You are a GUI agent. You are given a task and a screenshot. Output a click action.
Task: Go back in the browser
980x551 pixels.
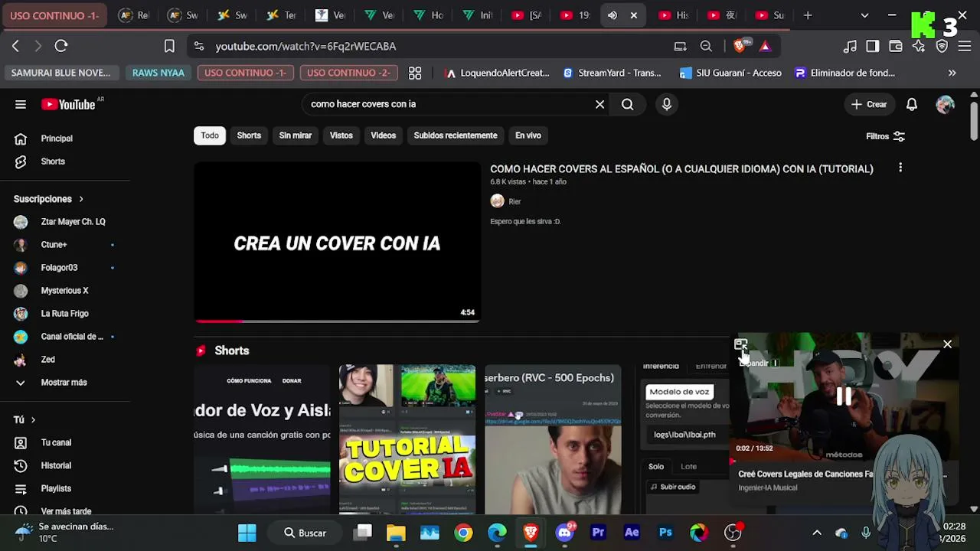tap(15, 46)
